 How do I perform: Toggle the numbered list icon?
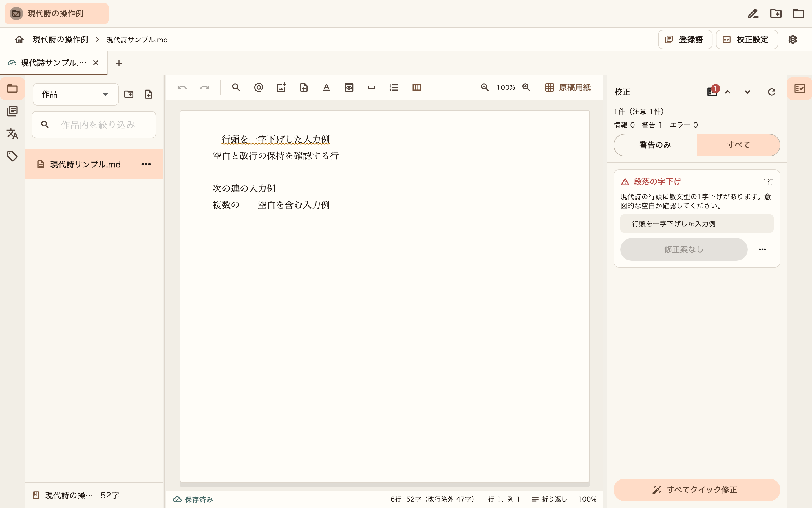(x=394, y=87)
